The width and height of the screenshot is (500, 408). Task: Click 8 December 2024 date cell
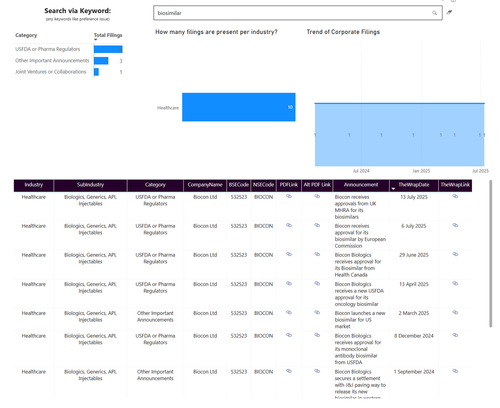click(x=414, y=336)
